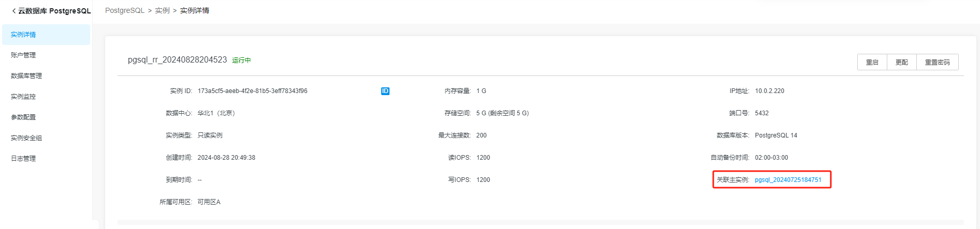
Task: Click the instance title pgsql_rr_20240828204523
Action: point(177,60)
